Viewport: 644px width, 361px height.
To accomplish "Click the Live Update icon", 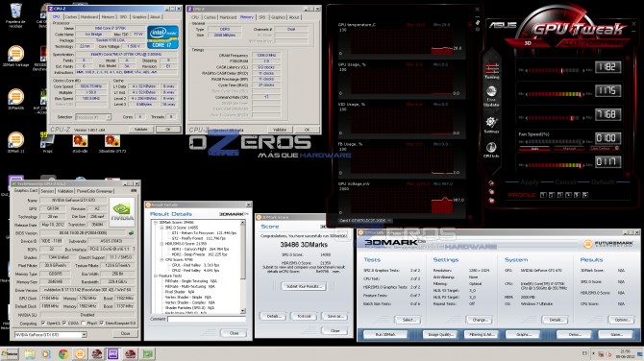I will pyautogui.click(x=491, y=96).
